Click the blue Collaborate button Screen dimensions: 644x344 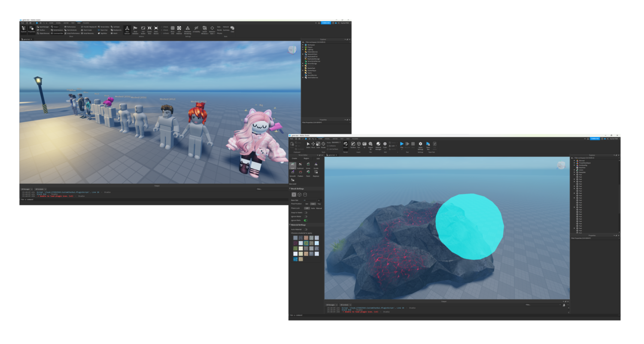(595, 138)
